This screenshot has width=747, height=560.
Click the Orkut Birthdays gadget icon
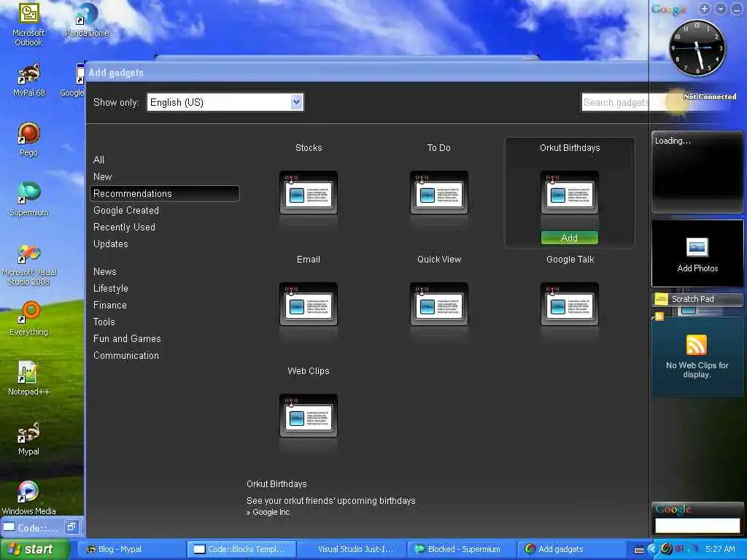pos(569,192)
